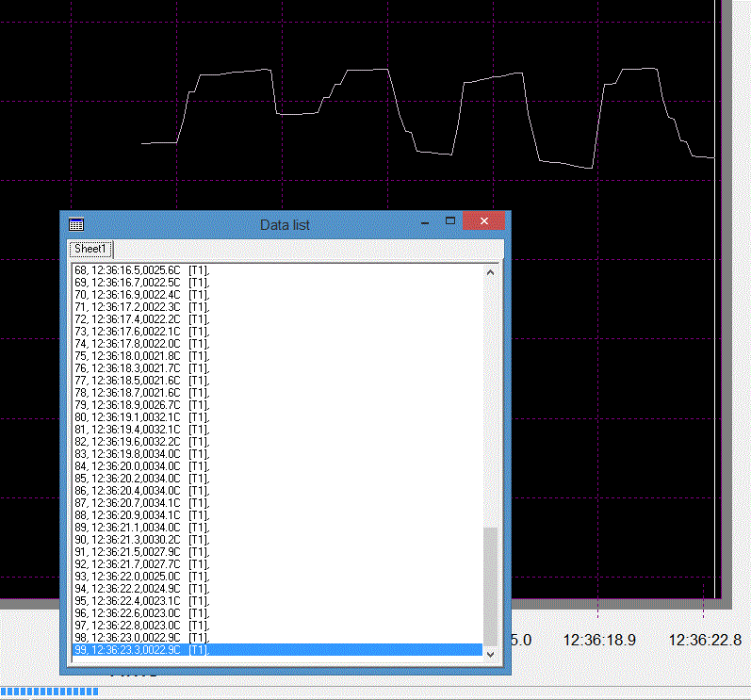Select data row 99 at 12:36:23.3
Image resolution: width=751 pixels, height=700 pixels.
(277, 650)
